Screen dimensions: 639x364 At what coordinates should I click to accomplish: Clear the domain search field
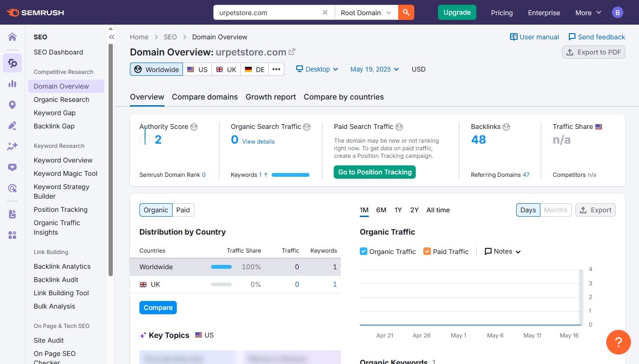point(325,13)
